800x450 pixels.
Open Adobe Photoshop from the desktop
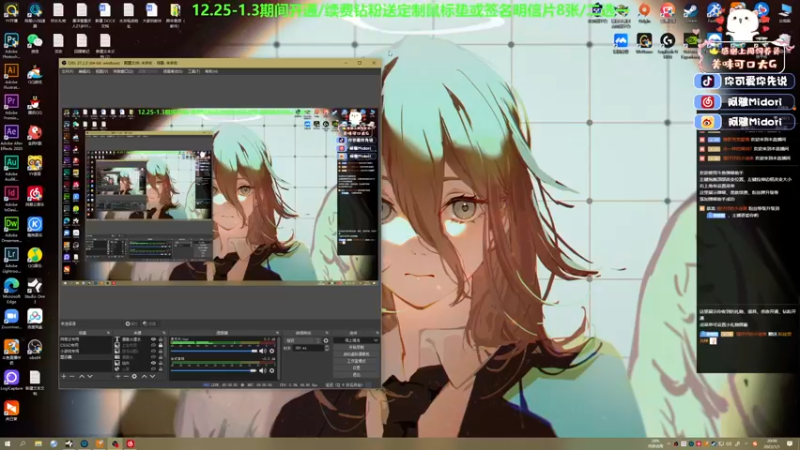[11, 44]
